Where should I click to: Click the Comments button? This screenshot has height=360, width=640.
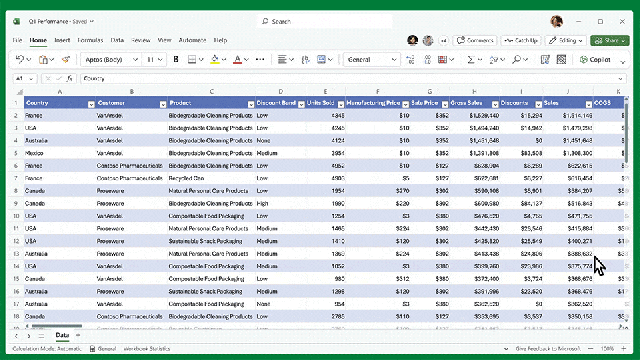pos(475,40)
